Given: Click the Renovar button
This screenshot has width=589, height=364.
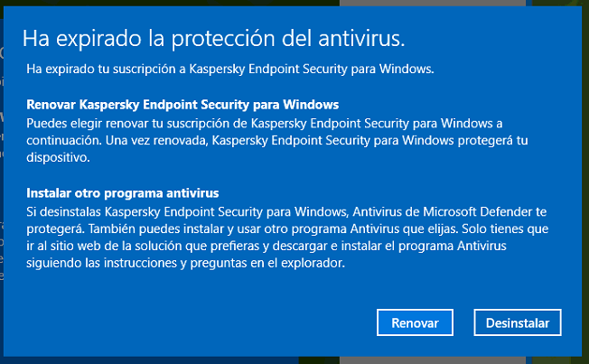Looking at the screenshot, I should tap(416, 322).
